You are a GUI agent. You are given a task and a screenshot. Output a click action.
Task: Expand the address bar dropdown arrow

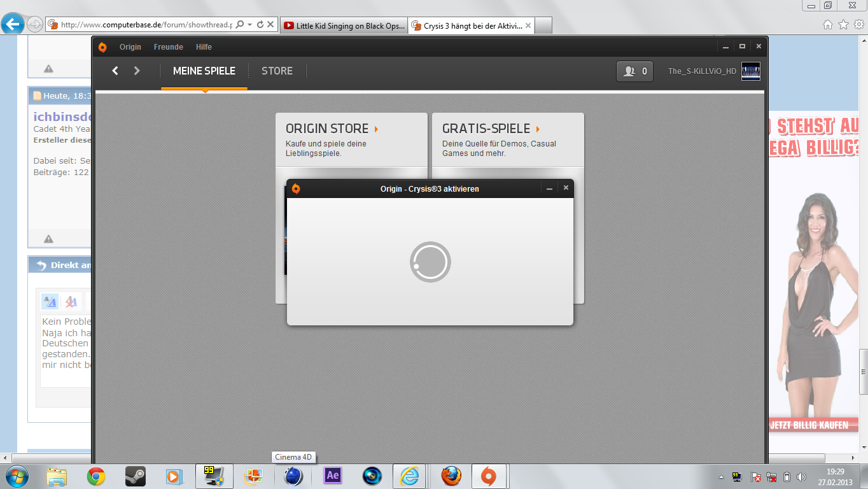click(x=250, y=24)
